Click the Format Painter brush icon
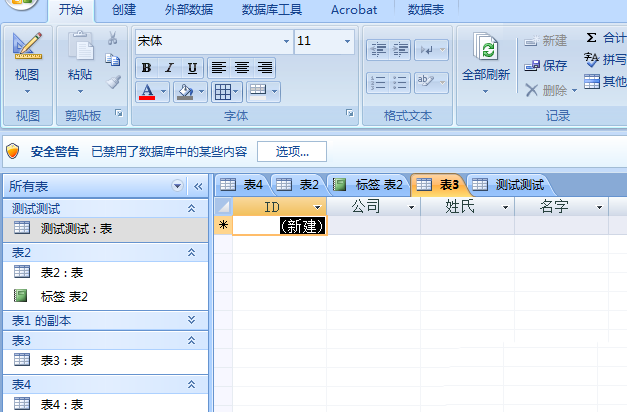Image resolution: width=627 pixels, height=412 pixels. (x=113, y=82)
